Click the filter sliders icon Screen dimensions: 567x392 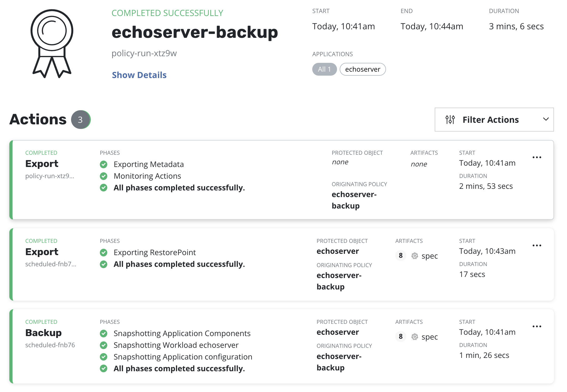tap(450, 120)
